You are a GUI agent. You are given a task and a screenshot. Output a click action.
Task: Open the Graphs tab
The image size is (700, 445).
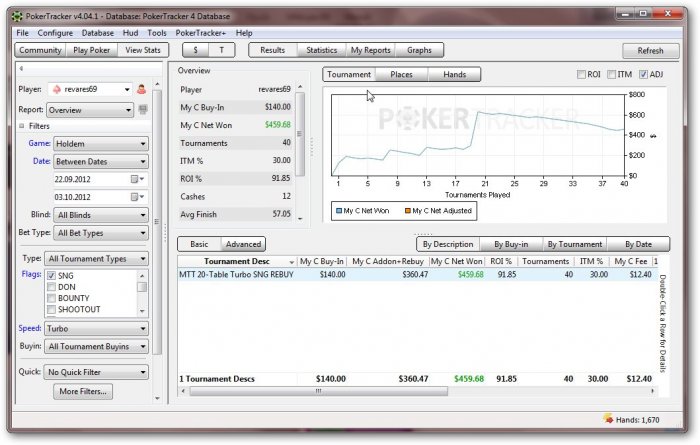tap(419, 50)
